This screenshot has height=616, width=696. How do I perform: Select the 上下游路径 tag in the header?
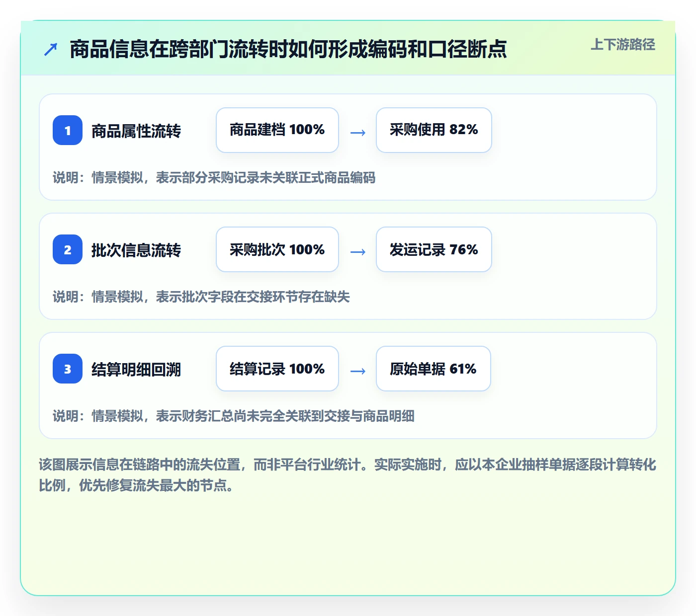point(623,45)
